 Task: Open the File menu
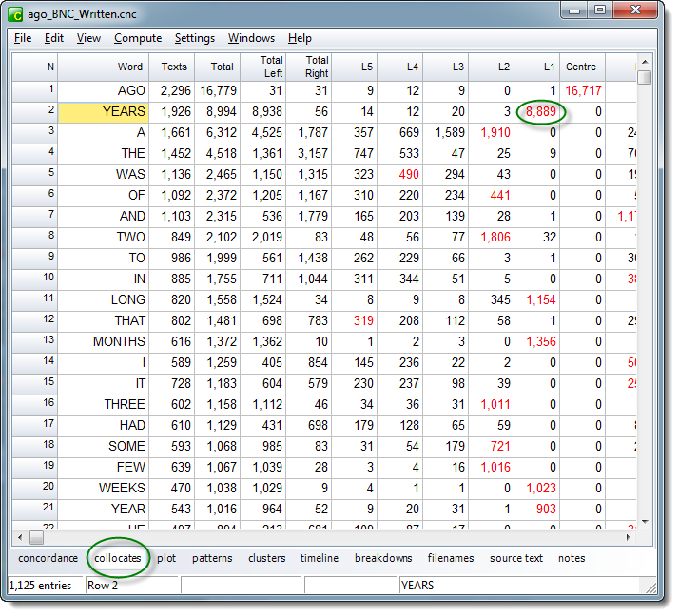[x=23, y=38]
